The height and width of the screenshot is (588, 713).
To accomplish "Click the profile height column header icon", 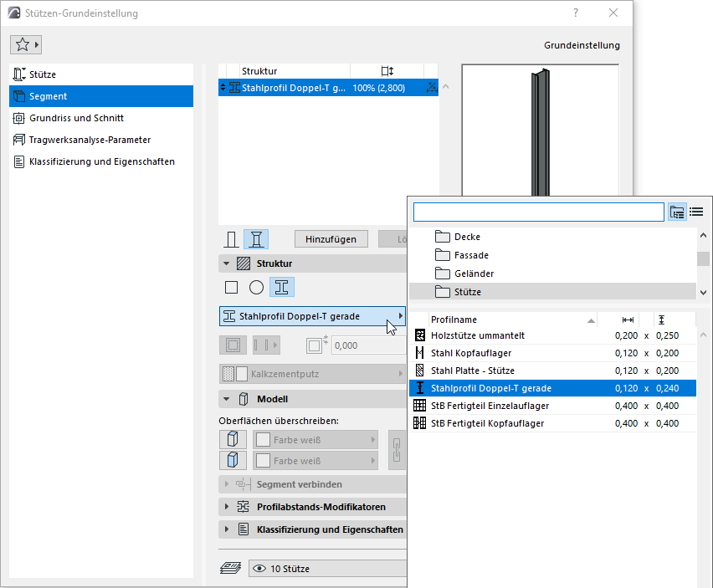I will coord(662,320).
